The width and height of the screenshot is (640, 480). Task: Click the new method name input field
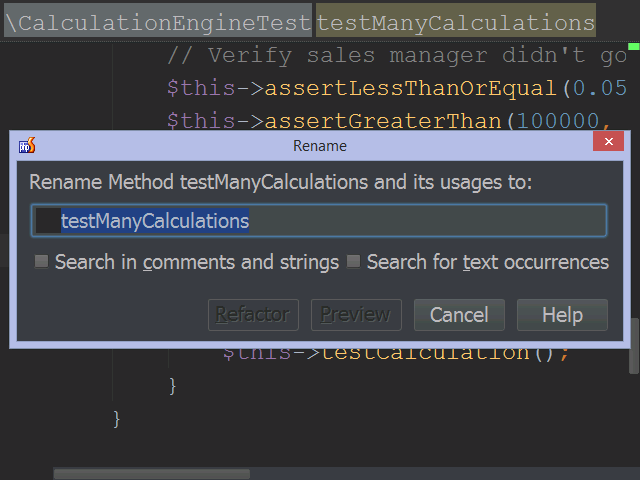point(319,221)
